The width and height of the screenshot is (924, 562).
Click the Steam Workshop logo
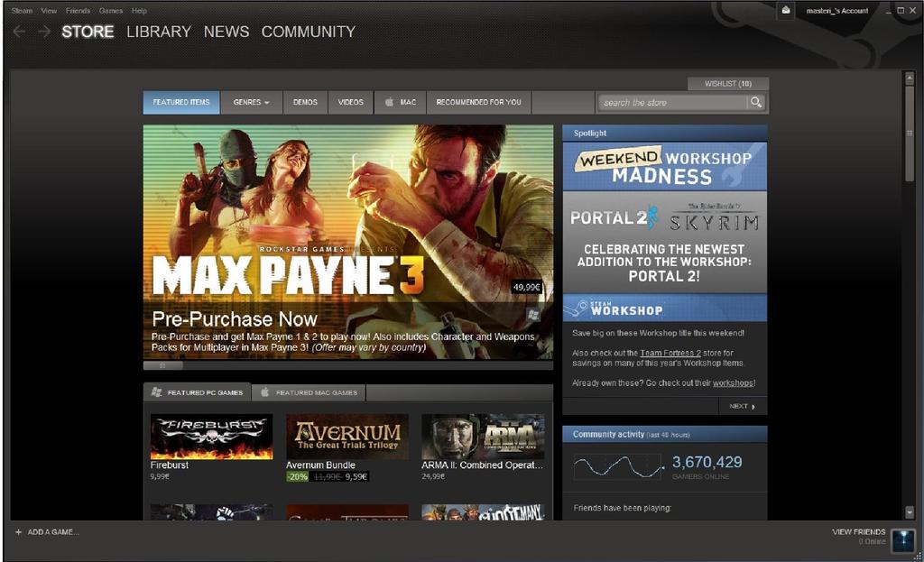(x=613, y=309)
